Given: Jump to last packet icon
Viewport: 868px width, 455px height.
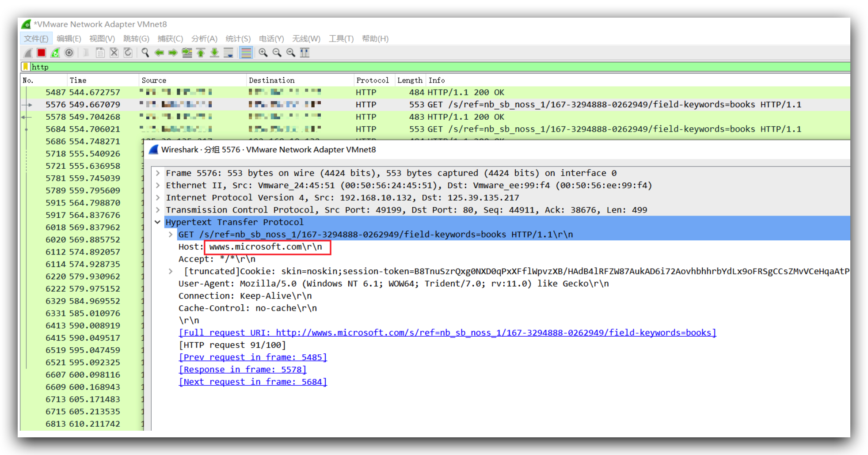Looking at the screenshot, I should pos(214,53).
